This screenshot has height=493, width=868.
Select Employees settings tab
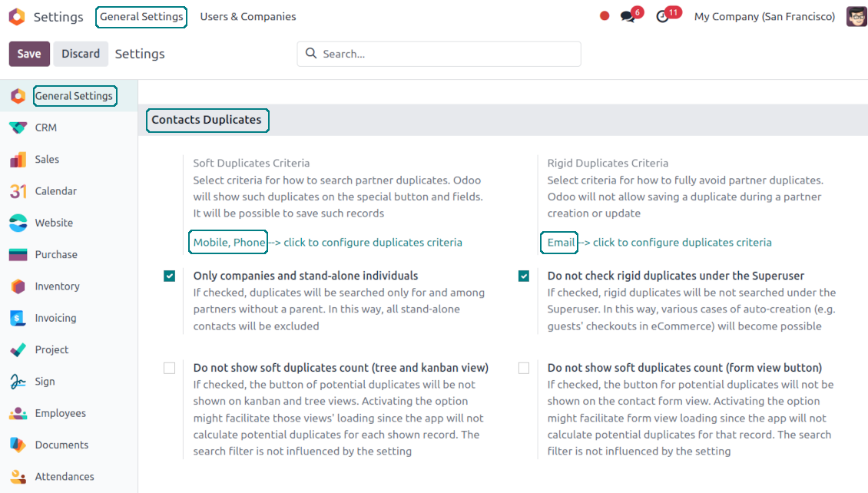pos(61,413)
